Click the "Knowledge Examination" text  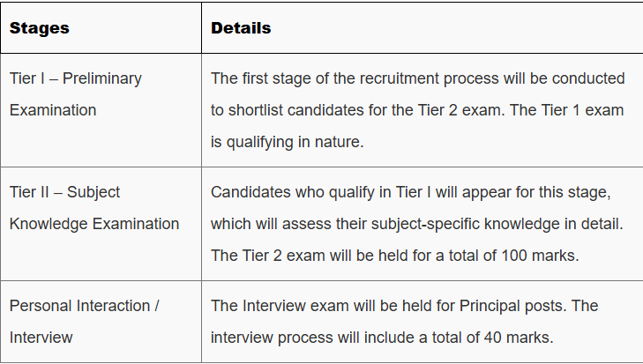click(x=94, y=224)
